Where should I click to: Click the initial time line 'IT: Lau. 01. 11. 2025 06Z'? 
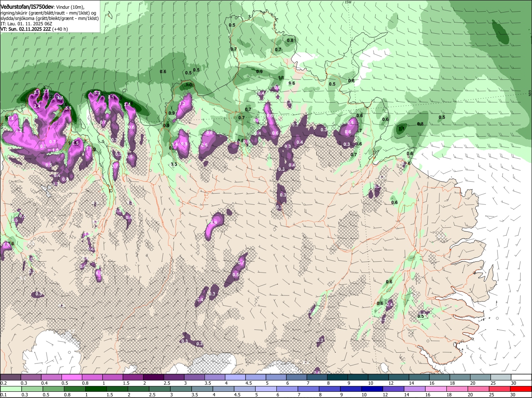27,24
